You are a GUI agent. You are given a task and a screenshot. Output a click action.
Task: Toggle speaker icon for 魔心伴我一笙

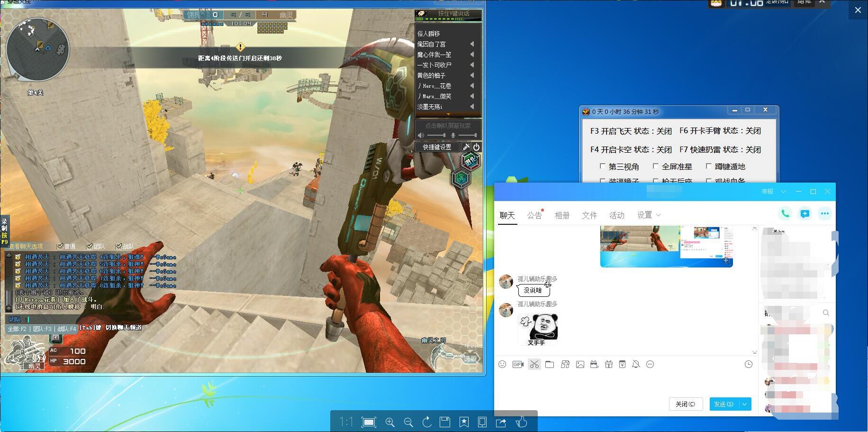[x=472, y=55]
